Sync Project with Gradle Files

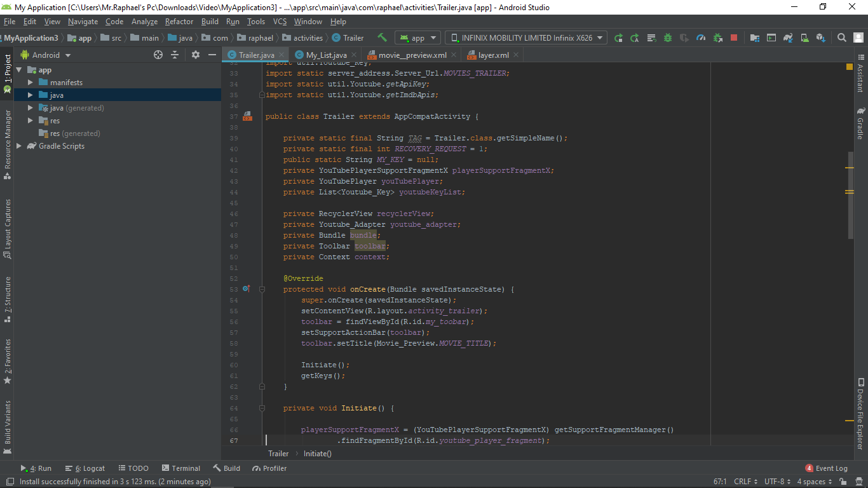[x=788, y=38]
